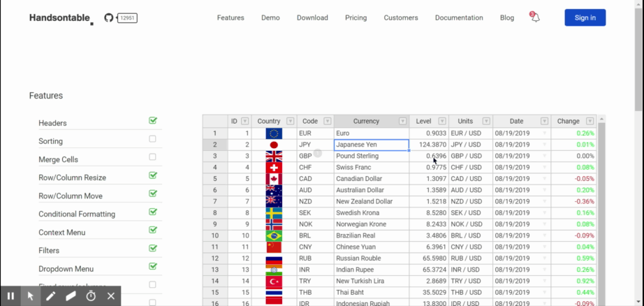Select the 0.92% change cell

click(x=573, y=282)
